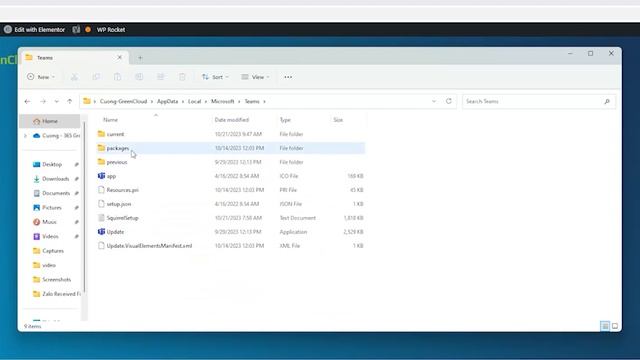
Task: Open Captures folder in the sidebar
Action: pos(53,251)
